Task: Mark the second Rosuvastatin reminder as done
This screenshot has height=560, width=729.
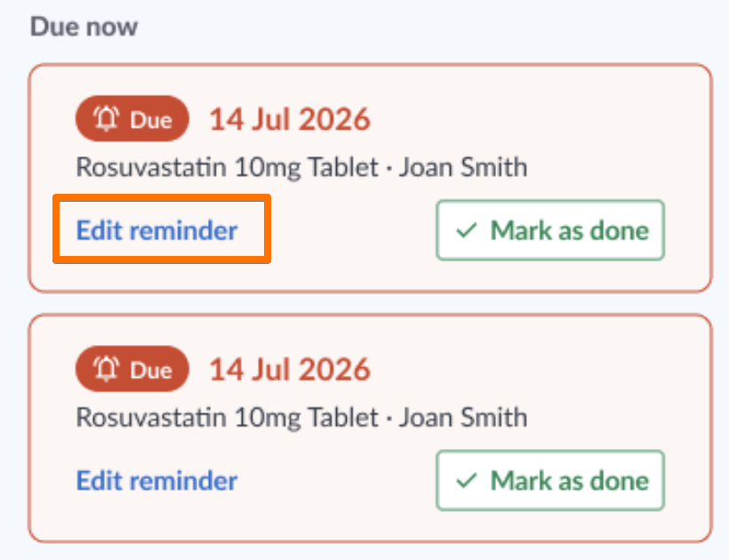Action: tap(550, 480)
